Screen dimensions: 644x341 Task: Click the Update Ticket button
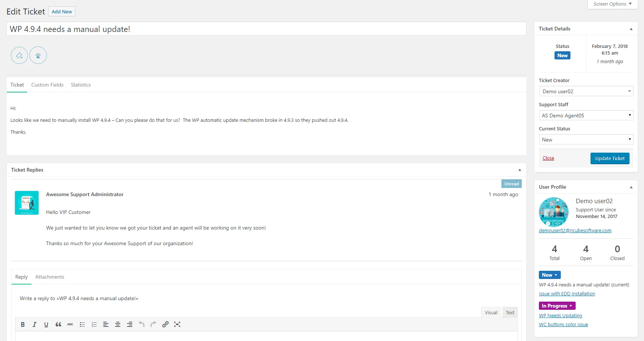[610, 158]
